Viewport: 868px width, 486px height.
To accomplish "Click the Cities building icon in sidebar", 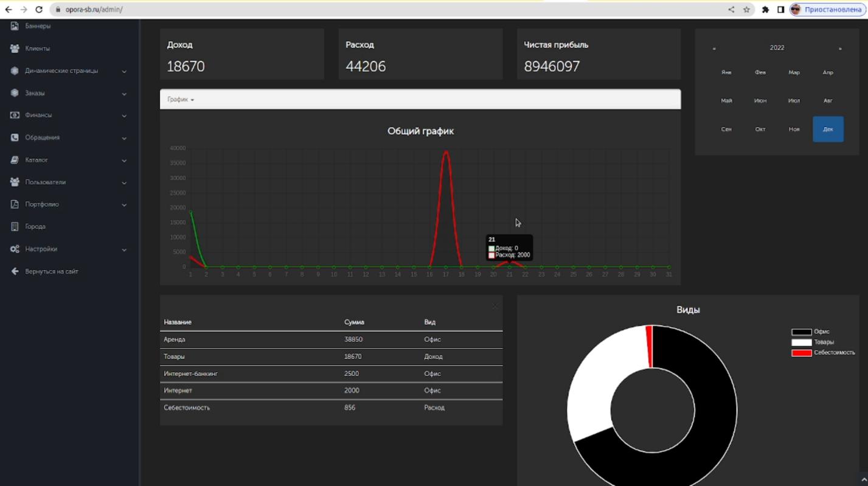I will pyautogui.click(x=15, y=226).
